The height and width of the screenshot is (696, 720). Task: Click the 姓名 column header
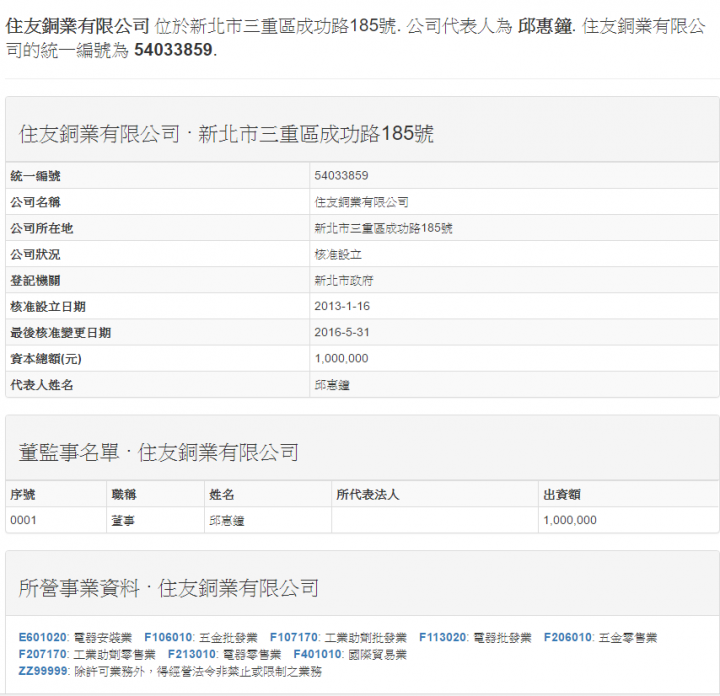click(x=222, y=494)
